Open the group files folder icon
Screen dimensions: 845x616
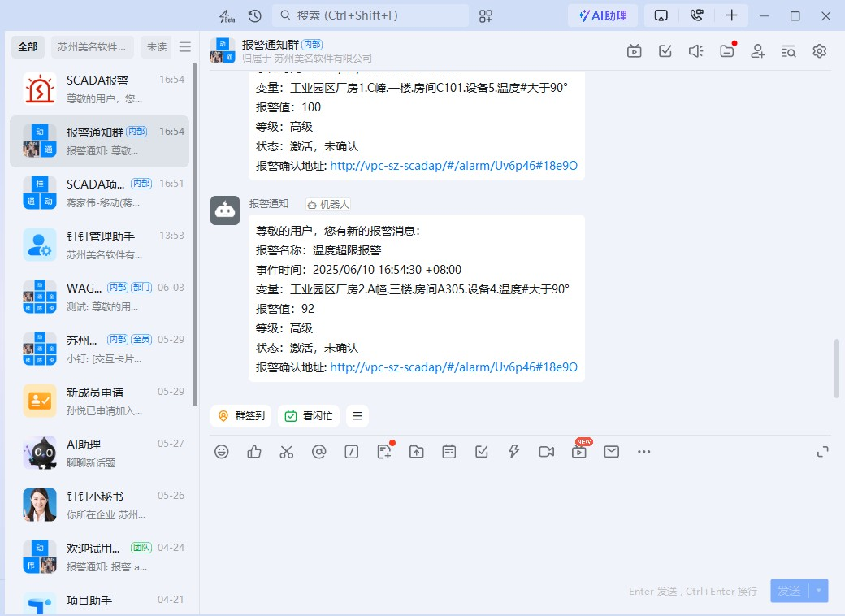point(727,51)
